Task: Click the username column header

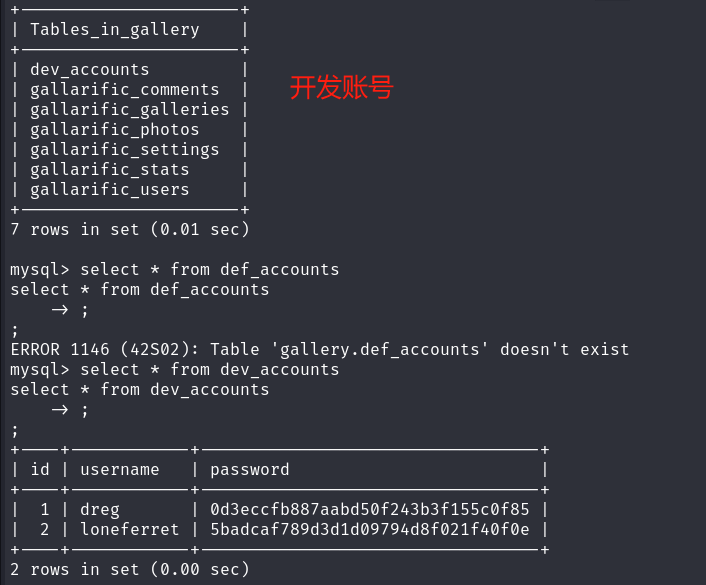Action: [x=120, y=470]
